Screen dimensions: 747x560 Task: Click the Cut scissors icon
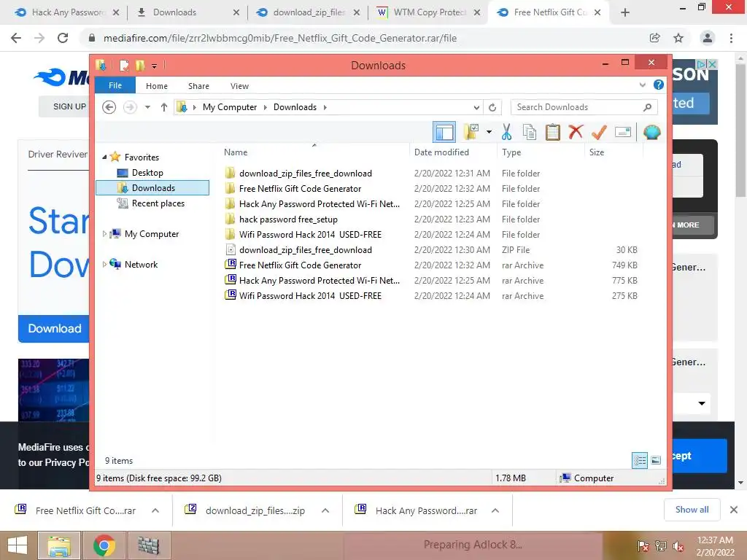coord(506,132)
